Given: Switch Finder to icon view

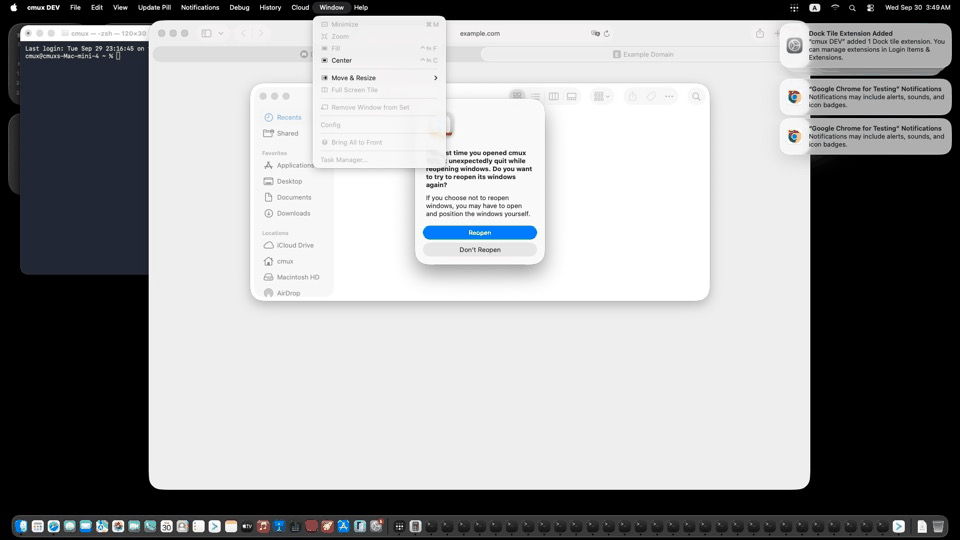Looking at the screenshot, I should 517,96.
